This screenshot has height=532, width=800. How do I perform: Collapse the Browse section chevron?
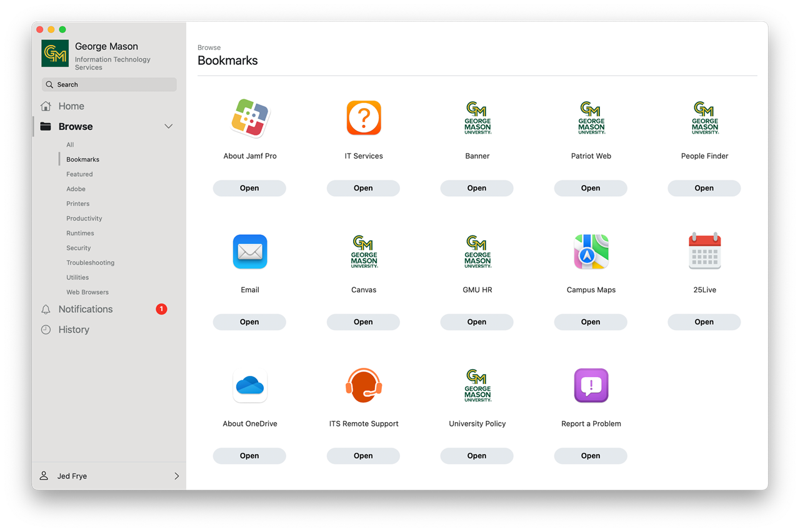pyautogui.click(x=169, y=126)
